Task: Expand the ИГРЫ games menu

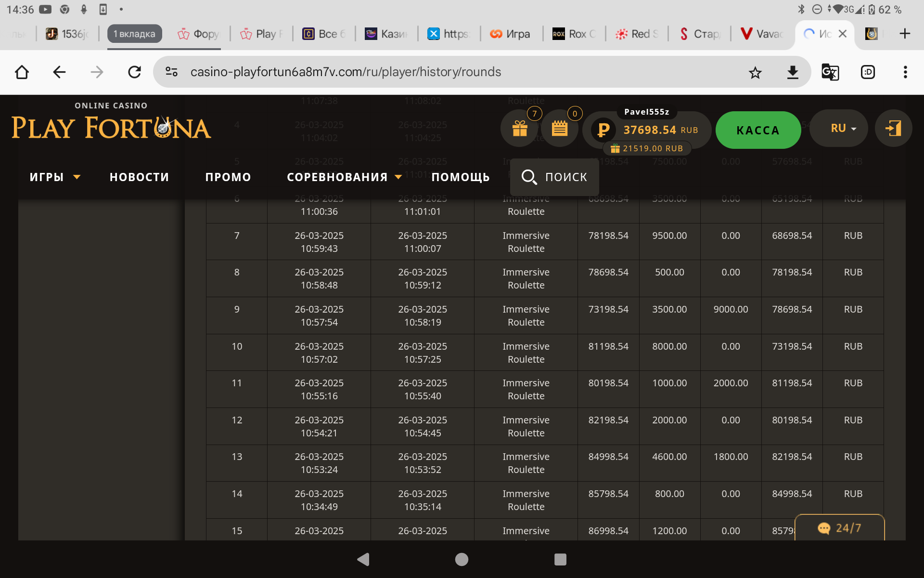Action: pos(54,177)
